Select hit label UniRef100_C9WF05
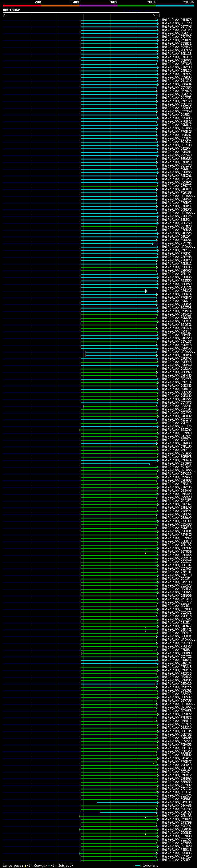 click(177, 358)
